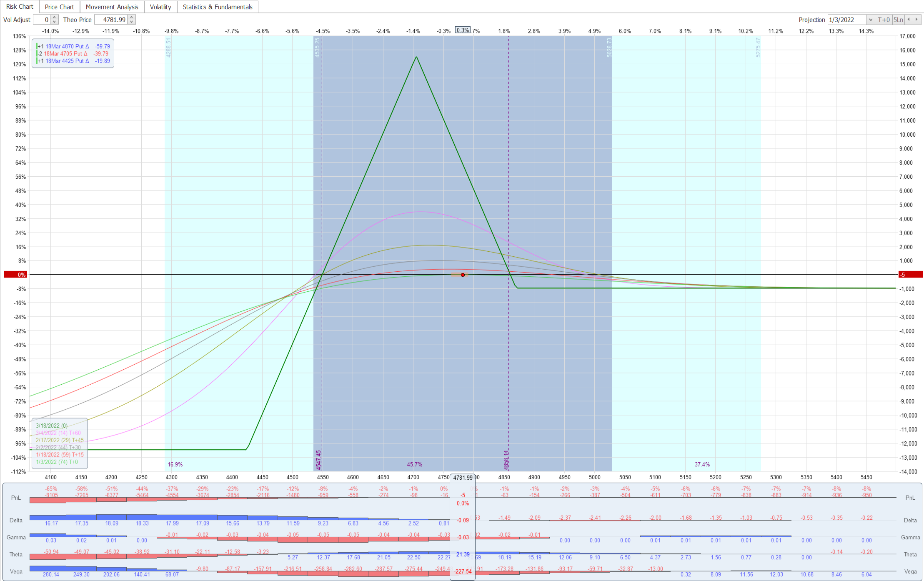Open the Projection date dropdown

tap(870, 20)
